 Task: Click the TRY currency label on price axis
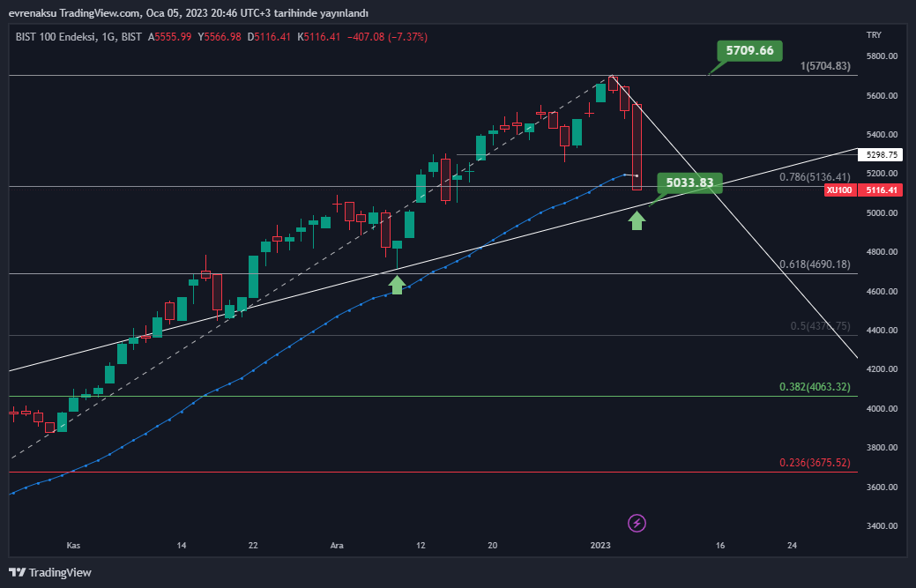[874, 35]
